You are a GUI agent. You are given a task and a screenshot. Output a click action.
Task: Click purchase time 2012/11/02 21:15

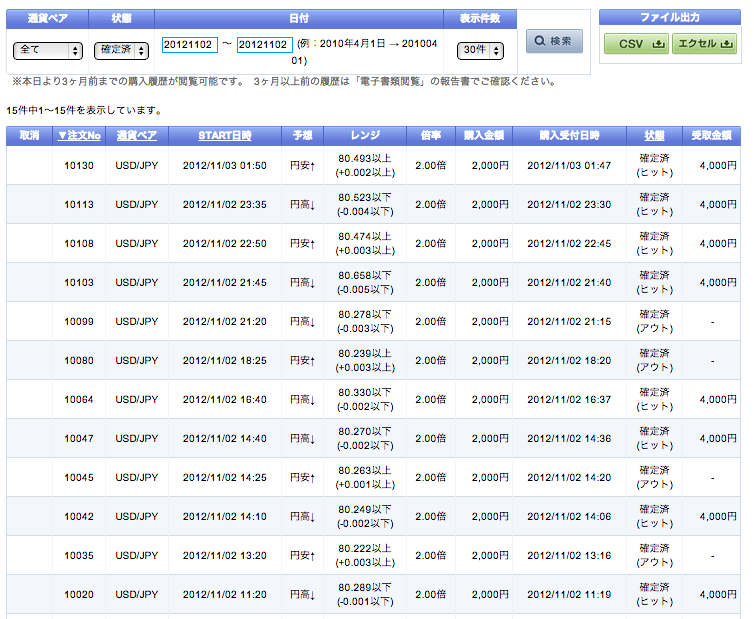pyautogui.click(x=569, y=321)
